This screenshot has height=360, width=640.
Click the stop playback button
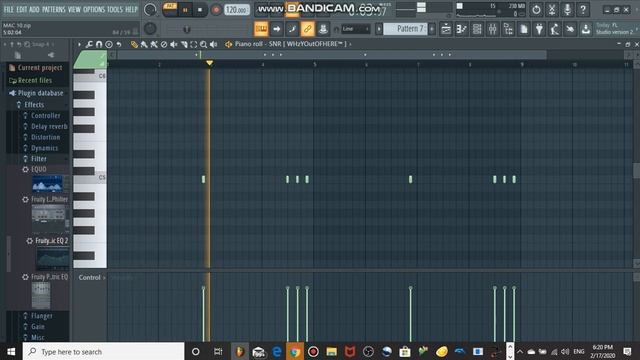(200, 10)
